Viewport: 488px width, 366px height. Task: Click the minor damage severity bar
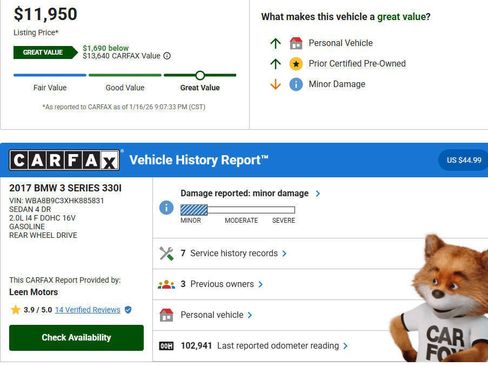tap(238, 210)
